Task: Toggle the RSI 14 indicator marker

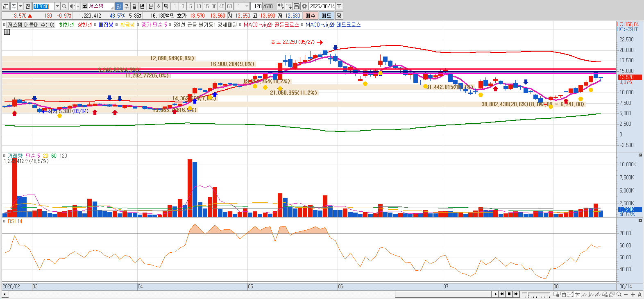Action: click(5, 221)
